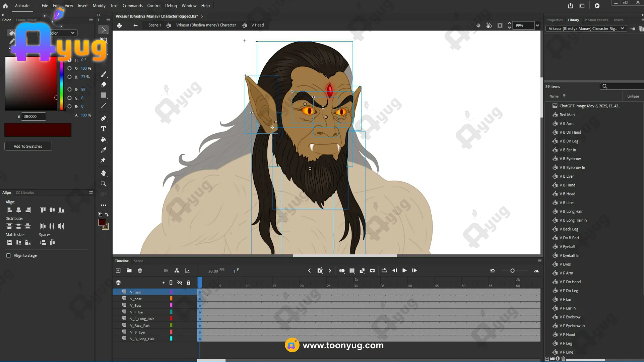Select the Hand tool
The height and width of the screenshot is (362, 644).
click(103, 173)
